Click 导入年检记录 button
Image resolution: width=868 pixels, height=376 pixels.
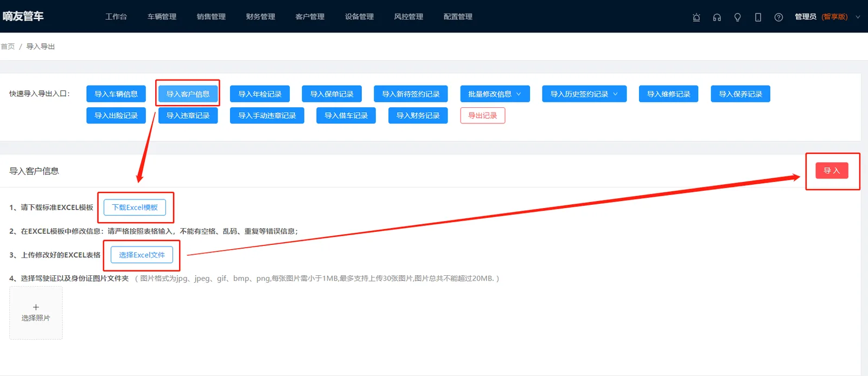tap(260, 94)
